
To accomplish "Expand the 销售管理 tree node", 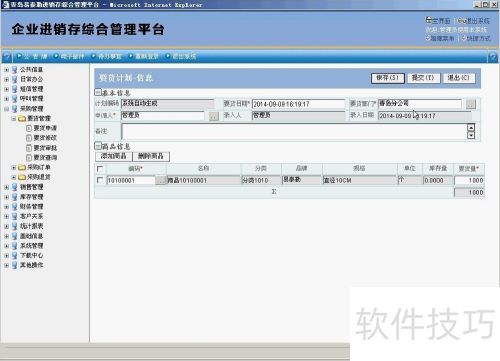I will pos(6,187).
